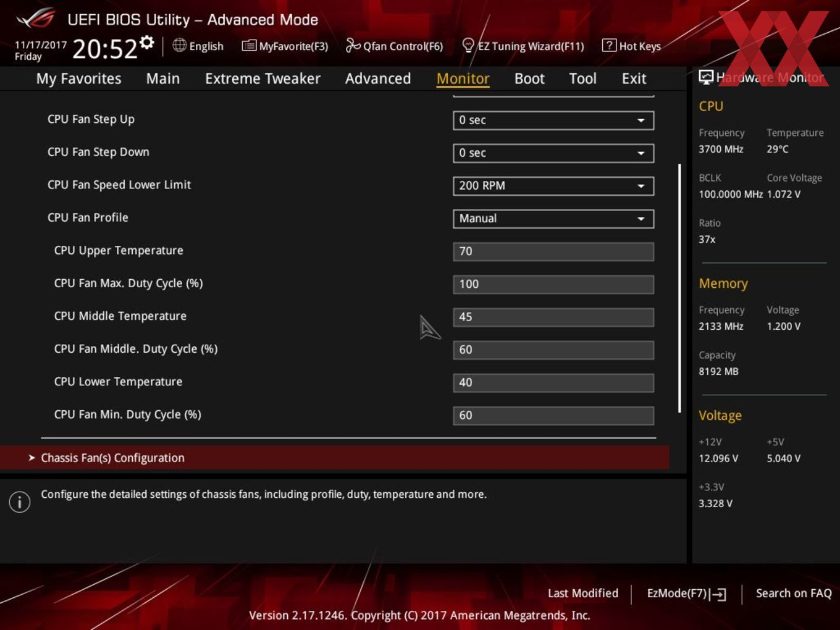Go to the Advanced tab
840x630 pixels.
coord(378,78)
